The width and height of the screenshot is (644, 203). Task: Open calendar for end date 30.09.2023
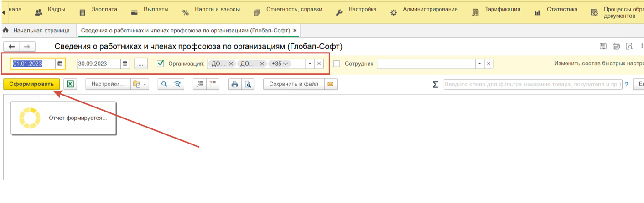pyautogui.click(x=125, y=64)
